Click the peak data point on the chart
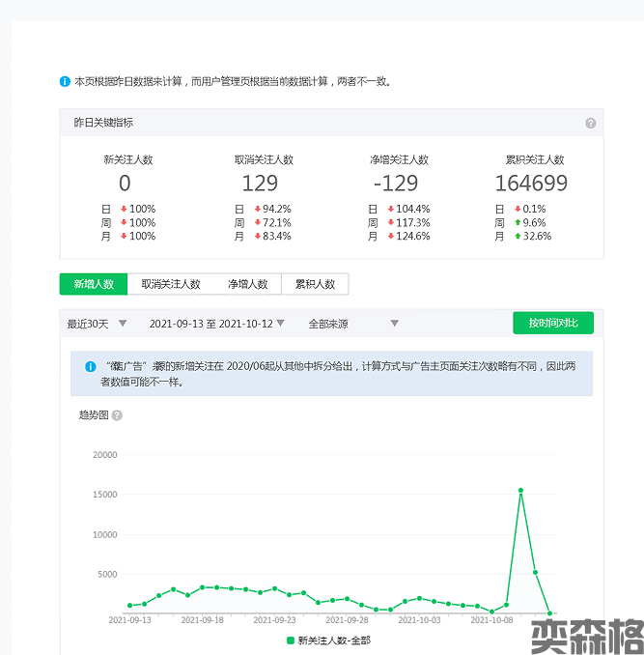This screenshot has width=644, height=655. coord(520,491)
